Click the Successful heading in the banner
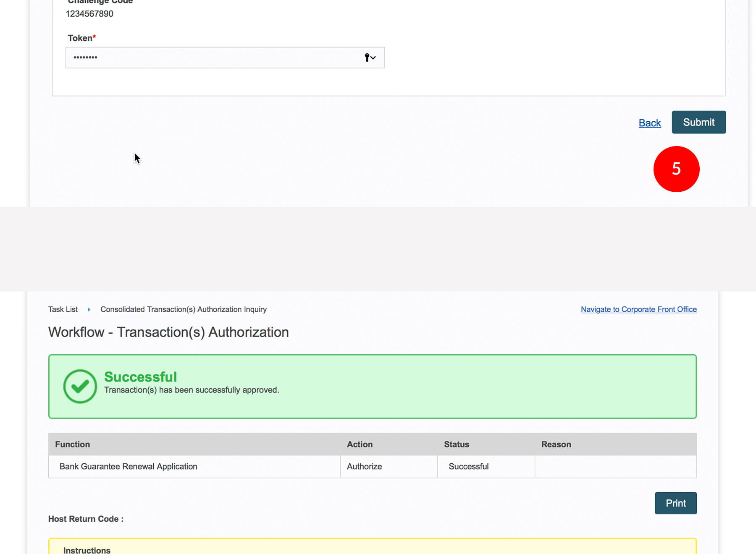Screen dimensions: 756x554 tap(140, 376)
